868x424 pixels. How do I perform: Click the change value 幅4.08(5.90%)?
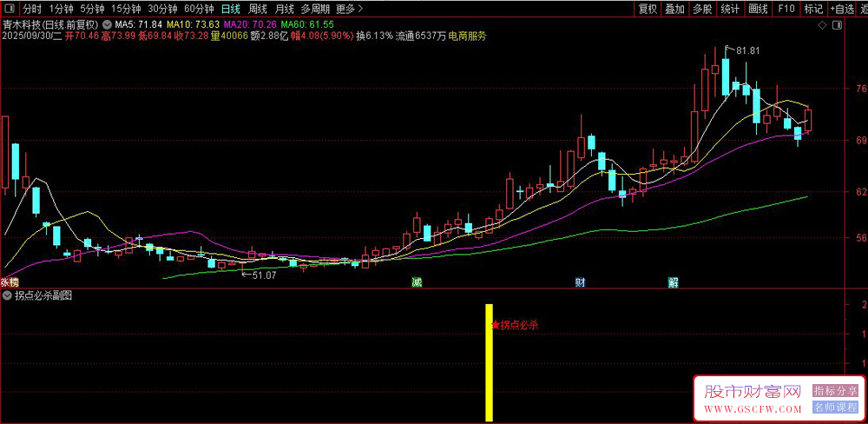322,36
